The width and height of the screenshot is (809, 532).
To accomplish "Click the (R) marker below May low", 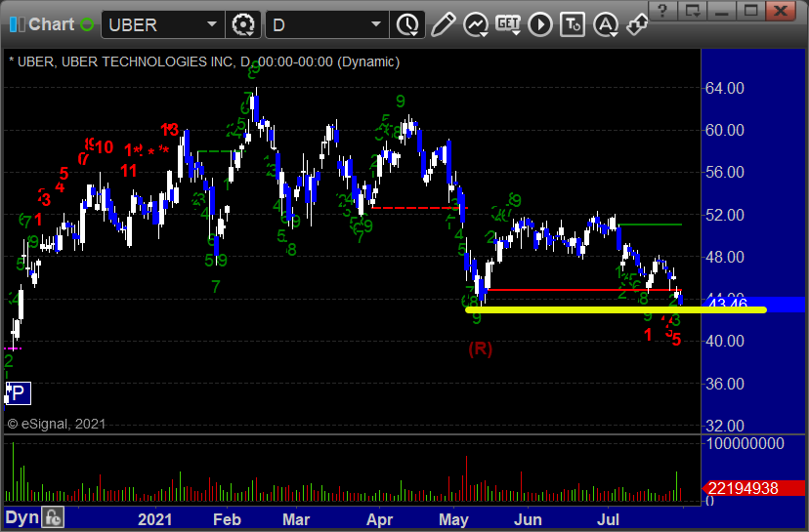I will click(481, 349).
